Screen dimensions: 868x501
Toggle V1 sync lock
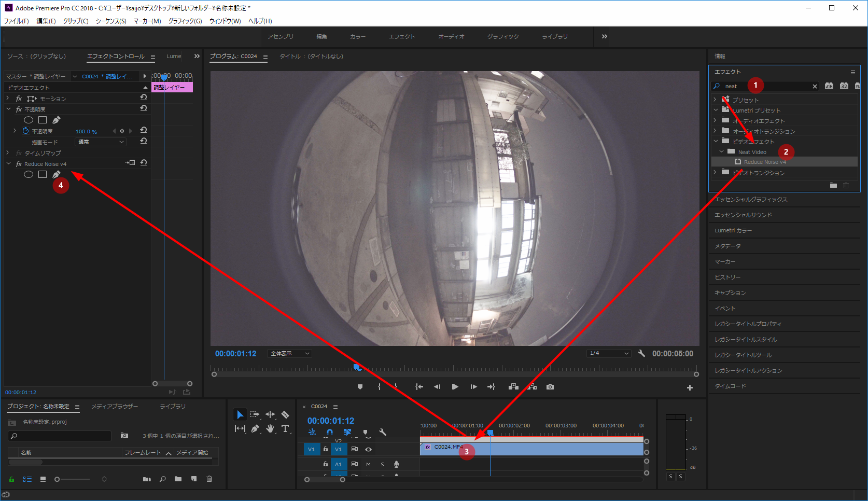click(355, 449)
